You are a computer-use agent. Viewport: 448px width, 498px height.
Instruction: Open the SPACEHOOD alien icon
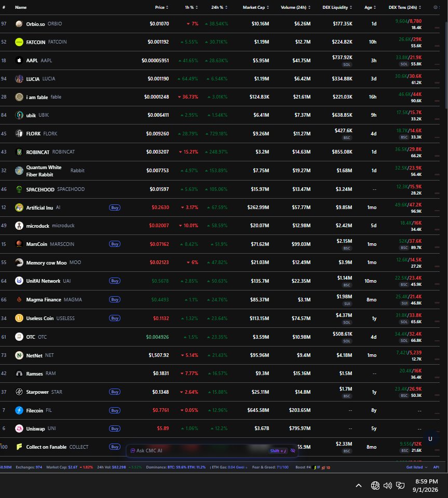[19, 189]
